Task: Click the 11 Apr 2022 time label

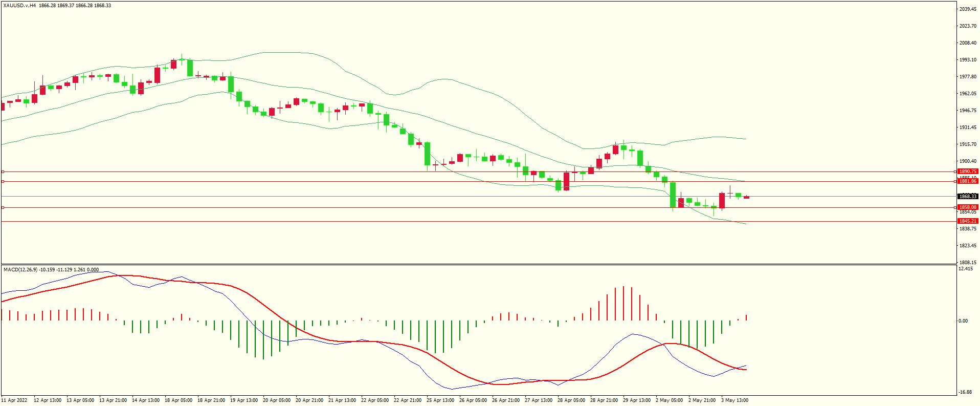Action: (x=14, y=400)
